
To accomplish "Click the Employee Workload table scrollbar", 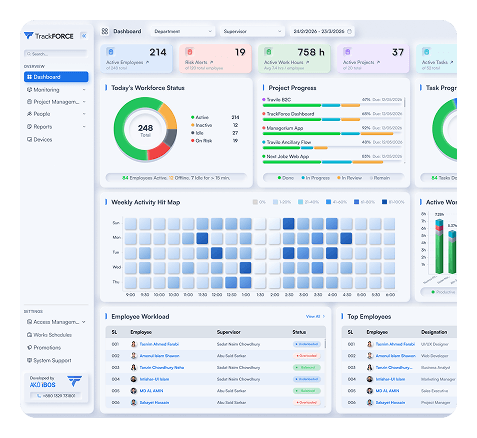I will [x=325, y=344].
